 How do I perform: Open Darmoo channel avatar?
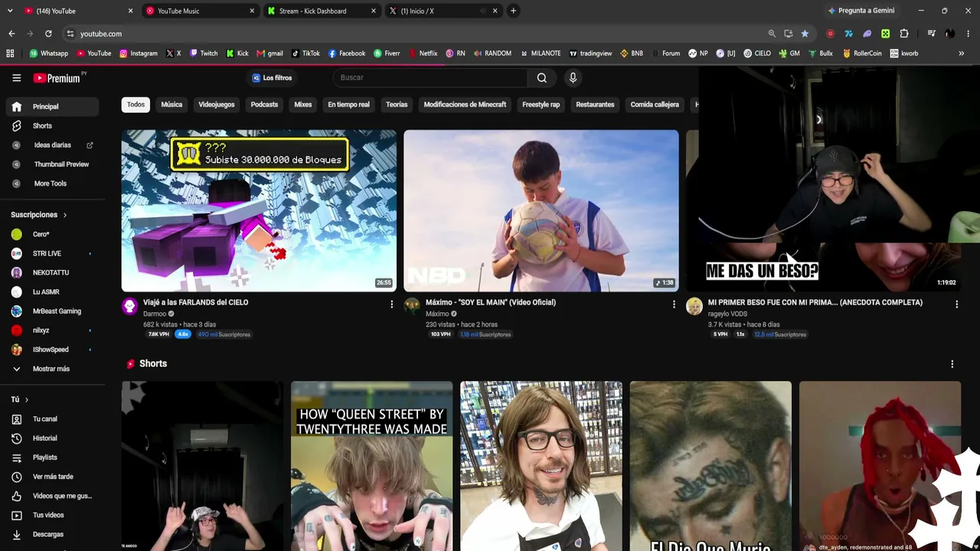click(130, 307)
